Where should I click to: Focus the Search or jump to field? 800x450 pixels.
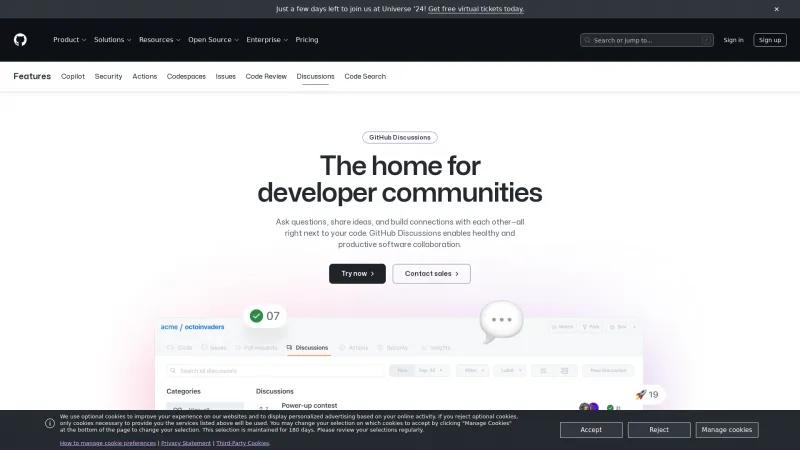[x=646, y=40]
